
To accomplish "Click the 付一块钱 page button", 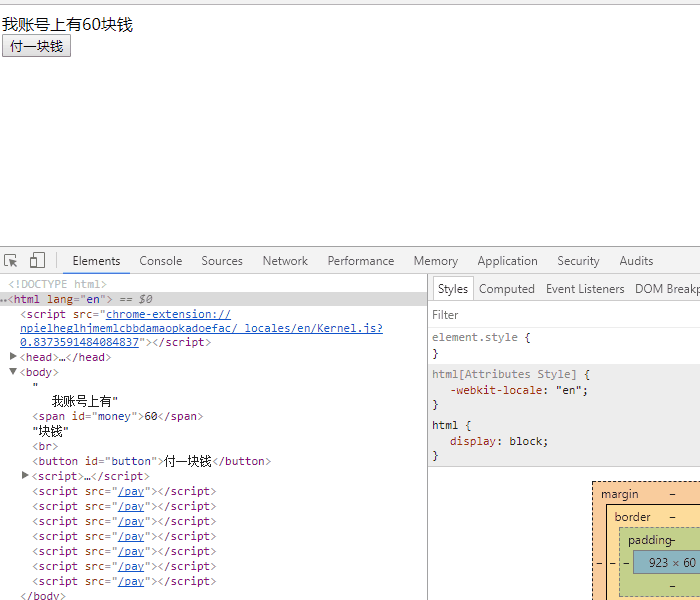I will [x=37, y=46].
